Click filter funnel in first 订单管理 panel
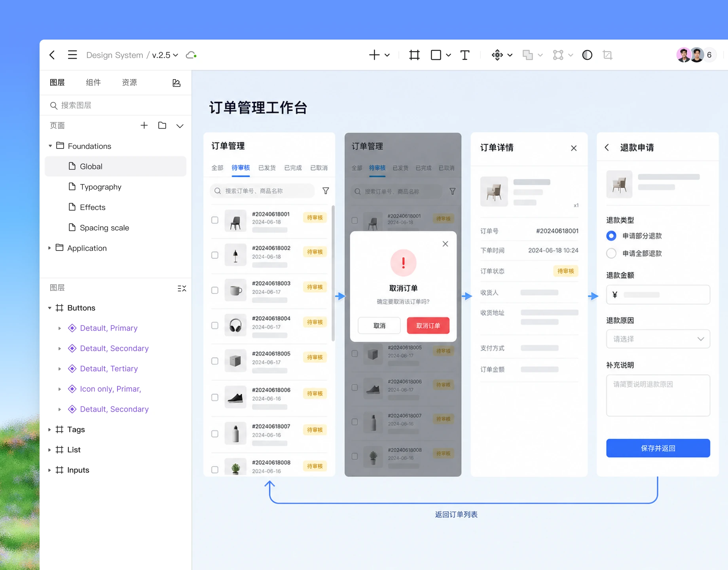 [x=326, y=191]
